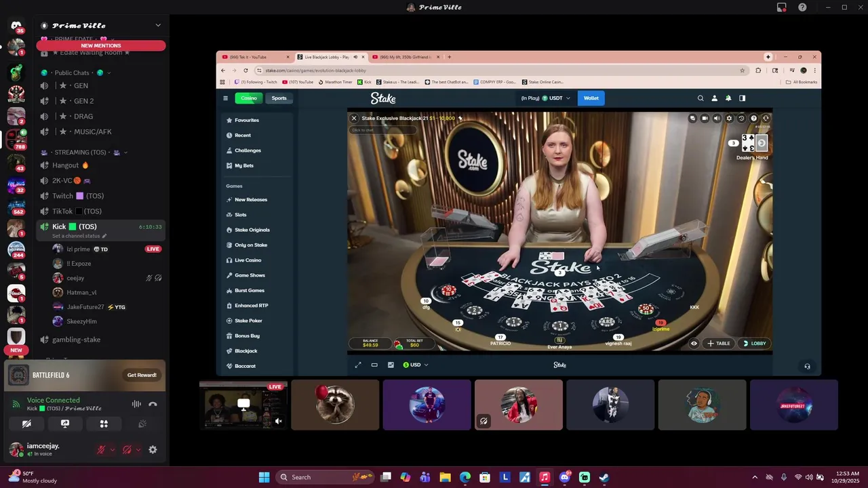Viewport: 868px width, 488px height.
Task: Return to LOBBY in blackjack game
Action: click(x=753, y=344)
